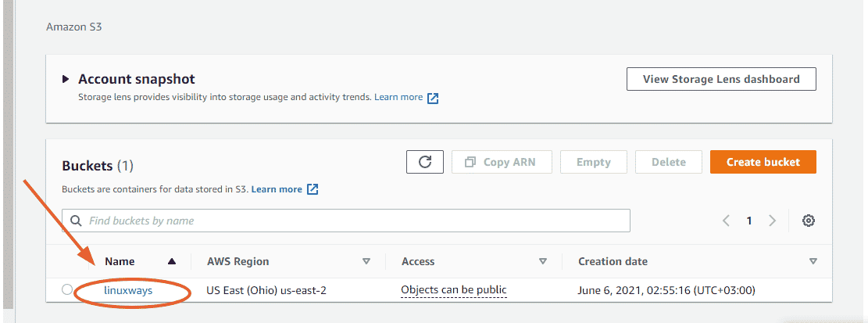This screenshot has height=323, width=868.
Task: Open the linuxways bucket
Action: pos(128,289)
